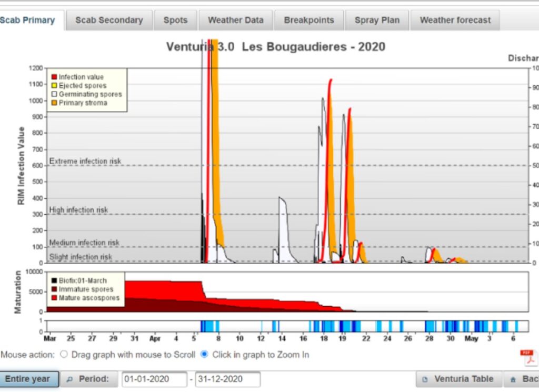Viewport: 539px width, 392px height.
Task: Click the Mature ascospores legend swatch
Action: coord(54,297)
